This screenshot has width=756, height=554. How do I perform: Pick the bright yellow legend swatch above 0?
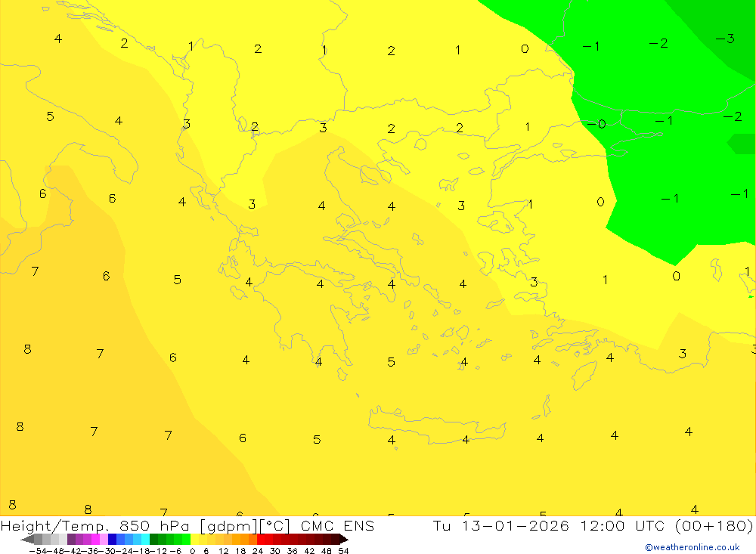[195, 540]
